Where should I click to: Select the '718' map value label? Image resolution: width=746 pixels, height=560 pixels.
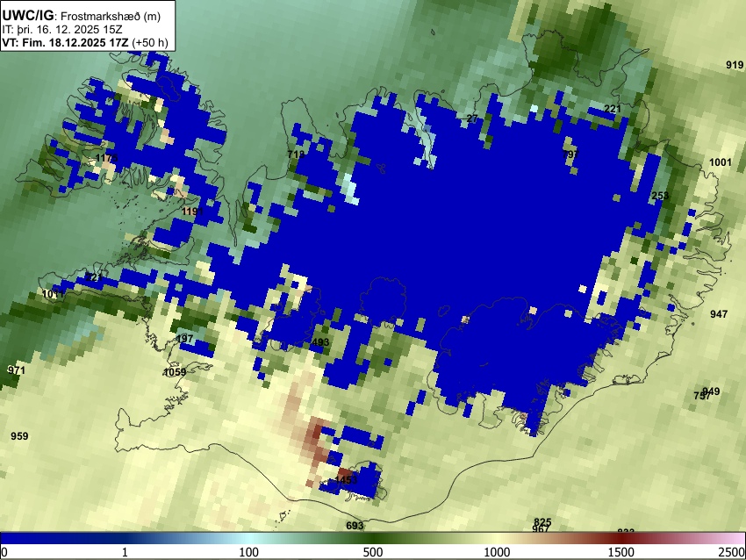coord(296,154)
